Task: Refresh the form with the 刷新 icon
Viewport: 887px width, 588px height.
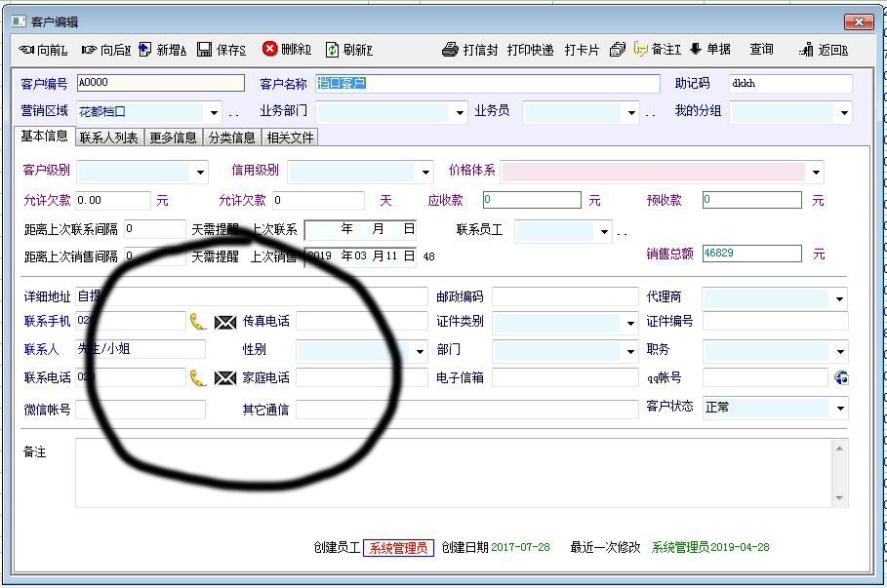Action: point(333,50)
